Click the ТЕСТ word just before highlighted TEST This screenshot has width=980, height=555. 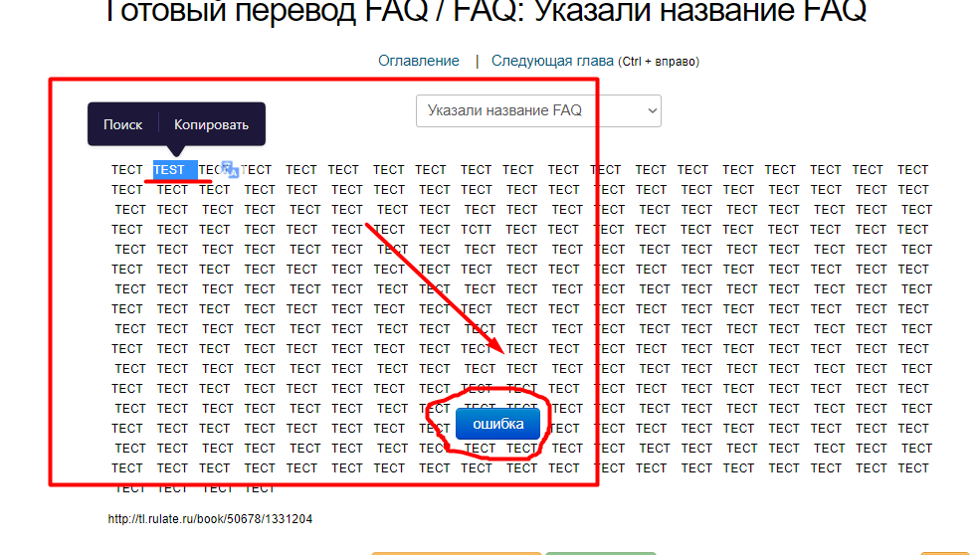click(127, 170)
